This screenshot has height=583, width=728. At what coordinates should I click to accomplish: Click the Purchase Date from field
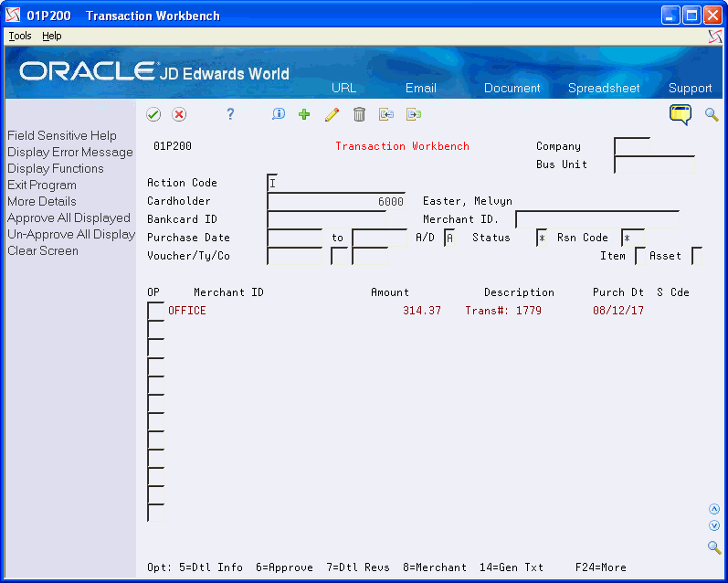294,238
